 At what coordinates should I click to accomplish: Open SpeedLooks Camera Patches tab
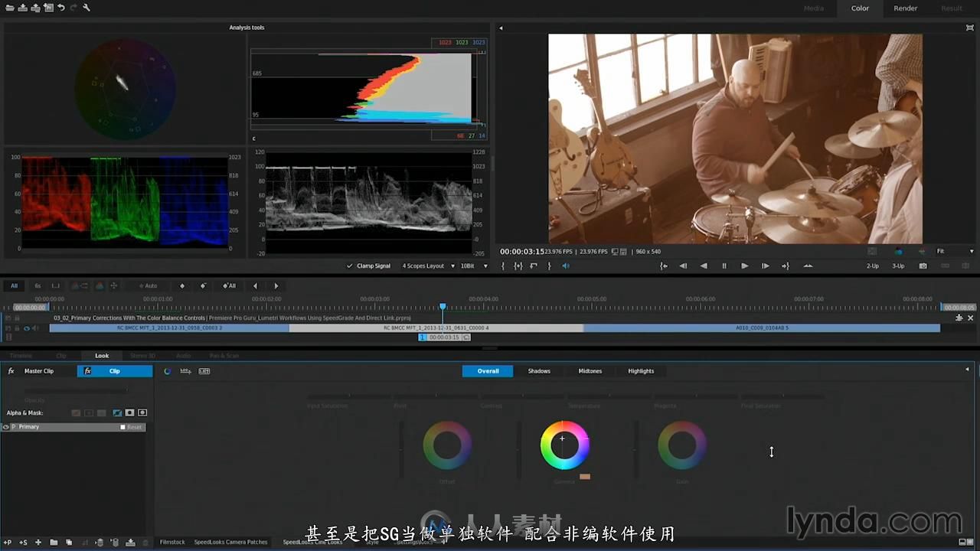[x=230, y=542]
